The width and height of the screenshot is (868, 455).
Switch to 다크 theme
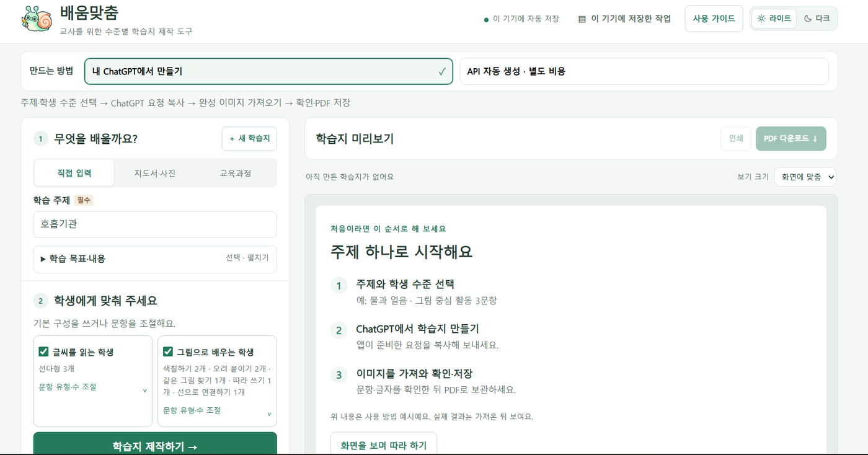point(817,19)
